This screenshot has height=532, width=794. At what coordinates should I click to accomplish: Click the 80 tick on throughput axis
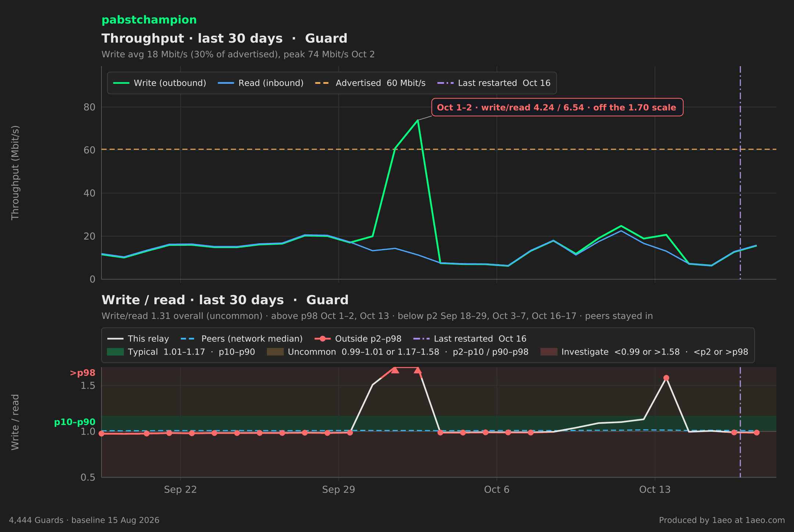tap(89, 107)
